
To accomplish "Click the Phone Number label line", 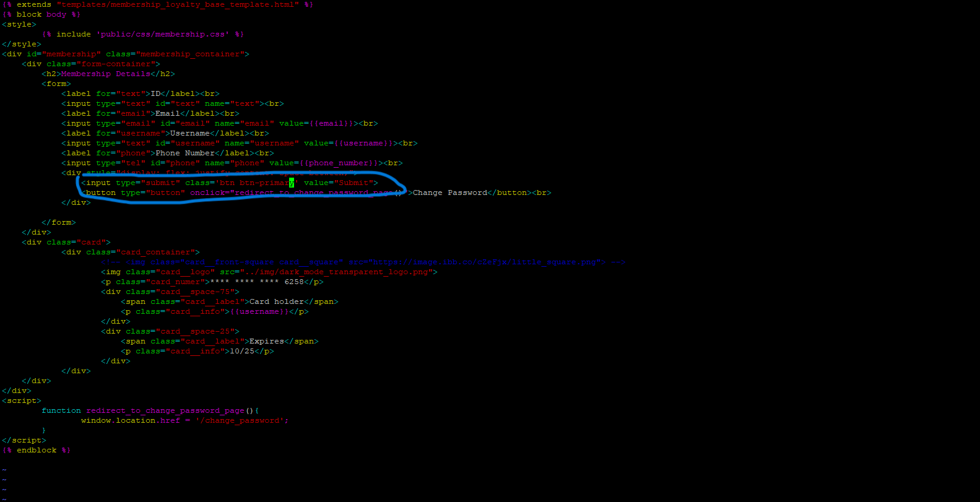I will [168, 153].
